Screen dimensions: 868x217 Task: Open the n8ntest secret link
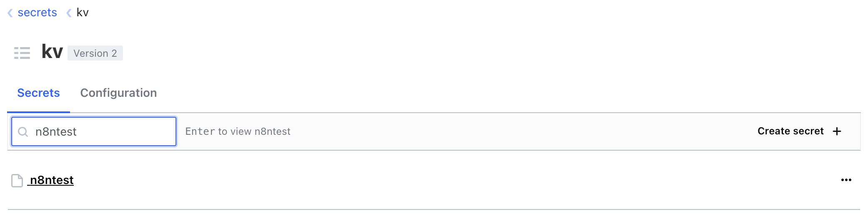tap(52, 180)
